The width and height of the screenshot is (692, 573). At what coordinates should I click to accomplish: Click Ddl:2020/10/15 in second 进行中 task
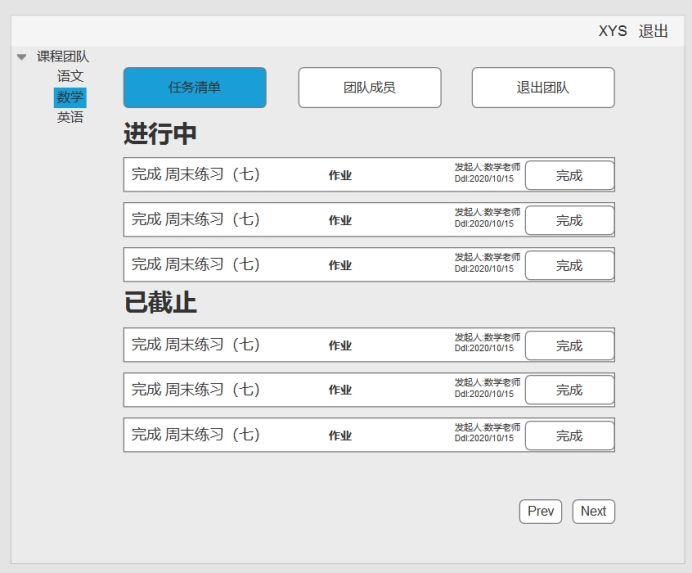(484, 224)
